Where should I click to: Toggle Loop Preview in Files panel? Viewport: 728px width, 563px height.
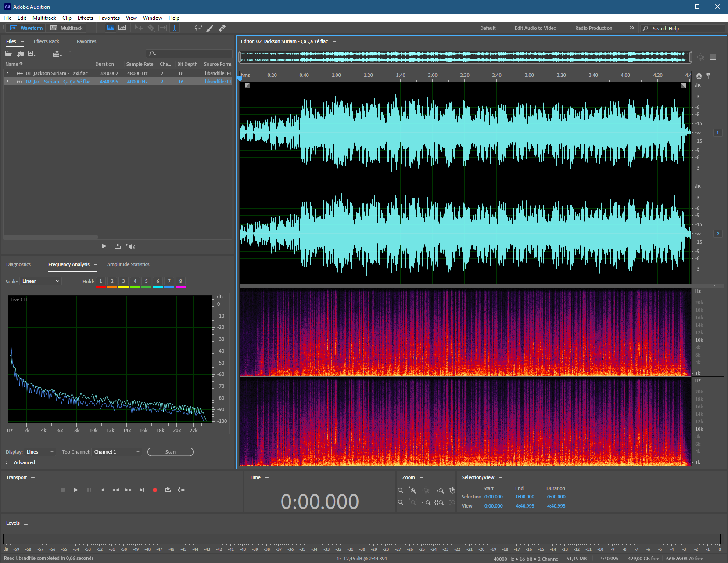pyautogui.click(x=117, y=246)
